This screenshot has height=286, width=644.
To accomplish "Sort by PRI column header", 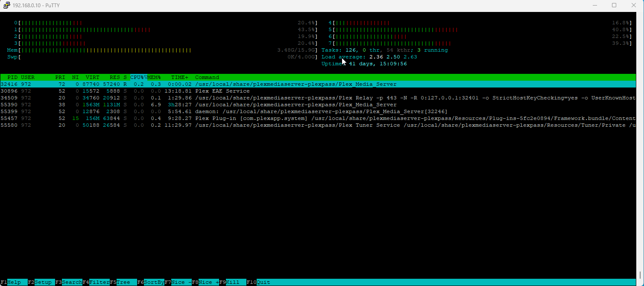I will (60, 77).
